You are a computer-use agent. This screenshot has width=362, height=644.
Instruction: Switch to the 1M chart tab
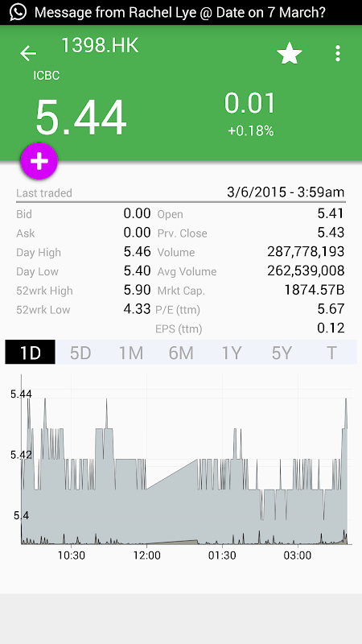(x=130, y=353)
